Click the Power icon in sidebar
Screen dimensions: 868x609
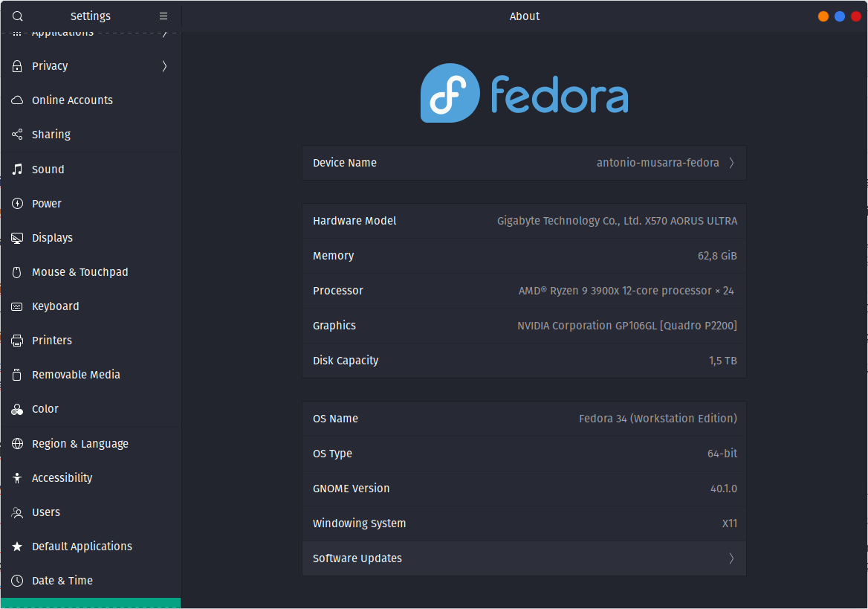coord(17,203)
